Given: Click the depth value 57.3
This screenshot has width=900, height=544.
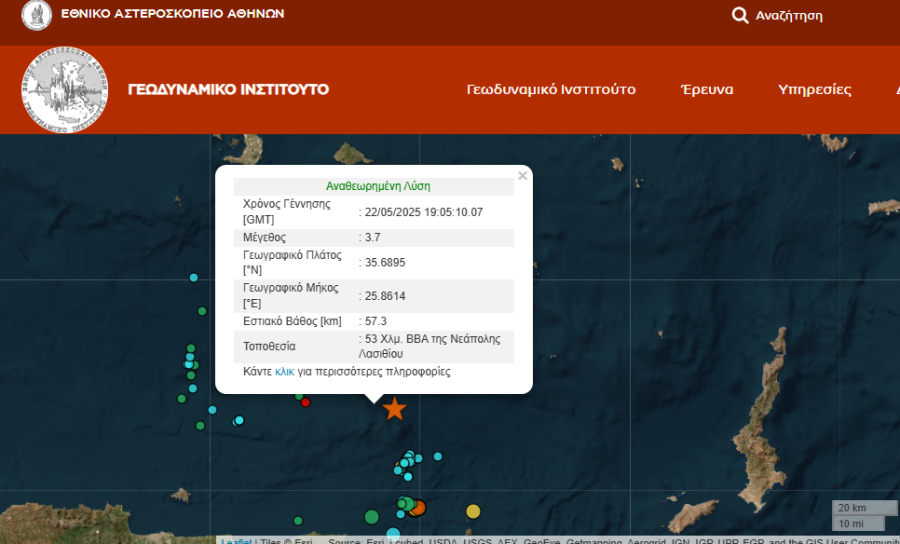Looking at the screenshot, I should [x=376, y=321].
